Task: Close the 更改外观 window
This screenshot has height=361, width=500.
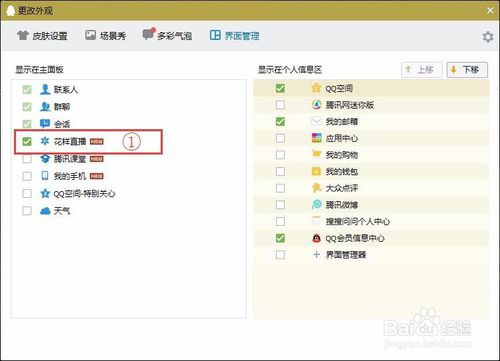Action: 490,10
